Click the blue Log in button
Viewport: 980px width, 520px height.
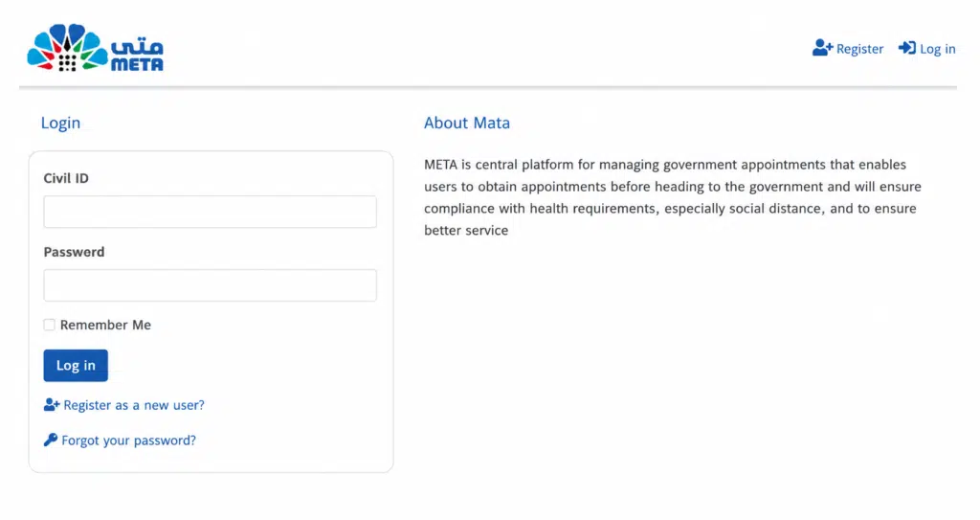click(76, 366)
